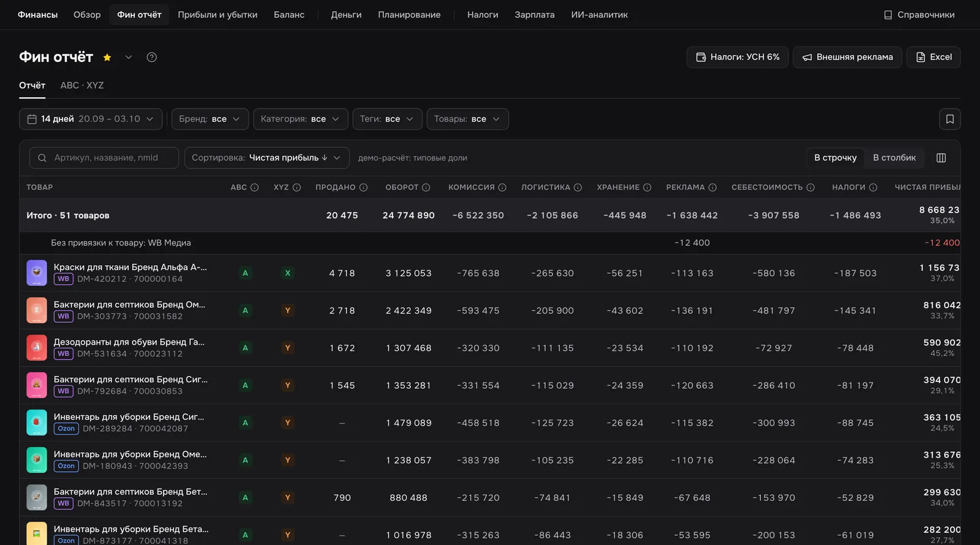Click the WB badge on Краски для ткани row
The height and width of the screenshot is (545, 980).
[x=64, y=279]
